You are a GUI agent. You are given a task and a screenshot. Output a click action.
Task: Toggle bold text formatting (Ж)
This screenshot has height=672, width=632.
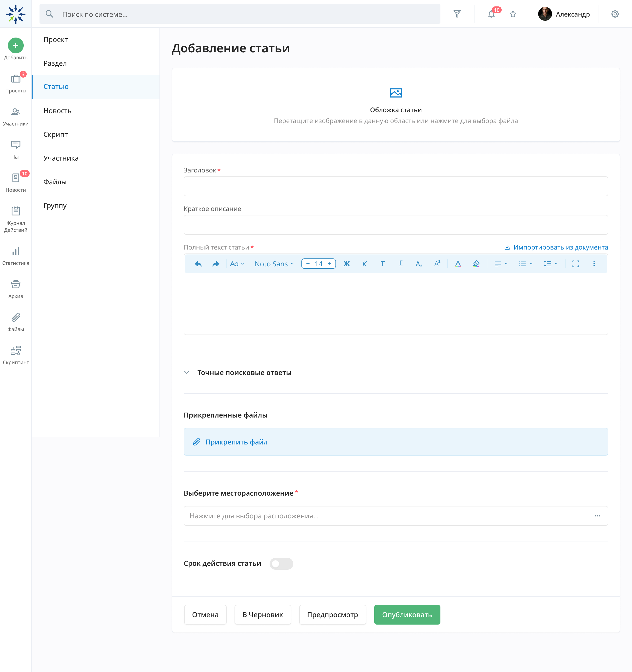347,264
